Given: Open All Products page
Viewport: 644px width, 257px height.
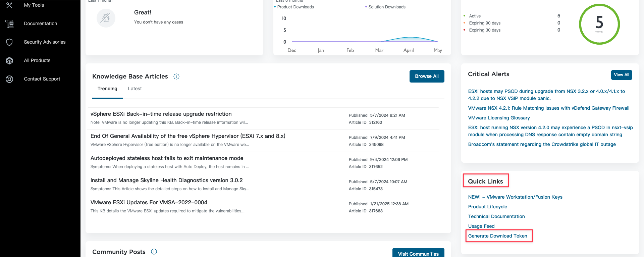Looking at the screenshot, I should click(x=37, y=60).
